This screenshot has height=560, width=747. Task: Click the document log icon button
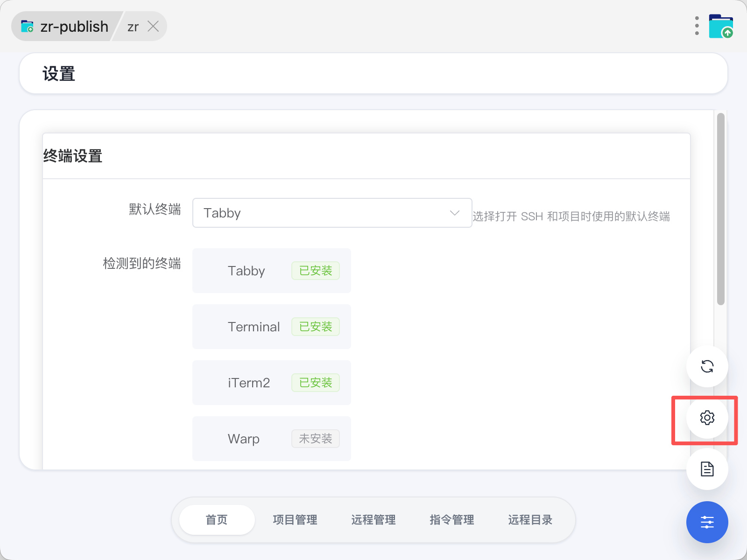pyautogui.click(x=707, y=469)
